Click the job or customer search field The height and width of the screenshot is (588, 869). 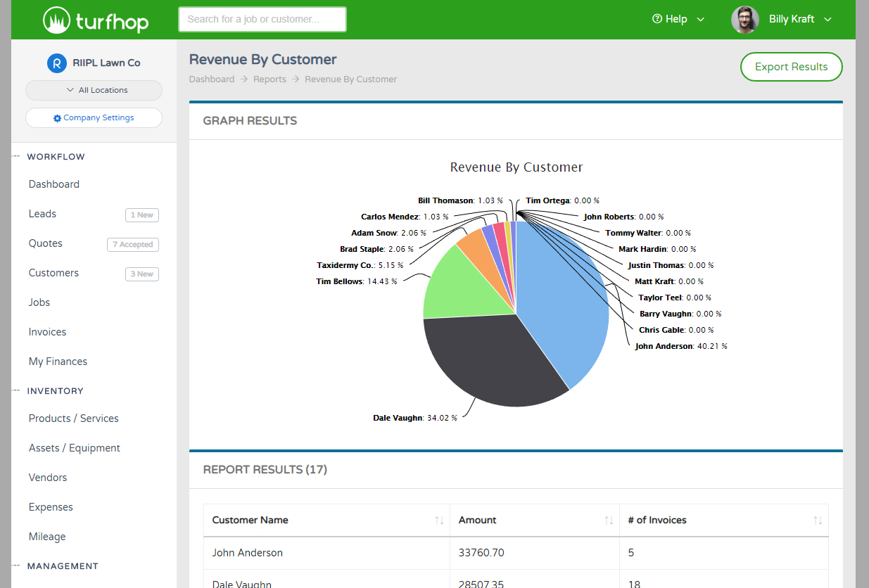(262, 20)
